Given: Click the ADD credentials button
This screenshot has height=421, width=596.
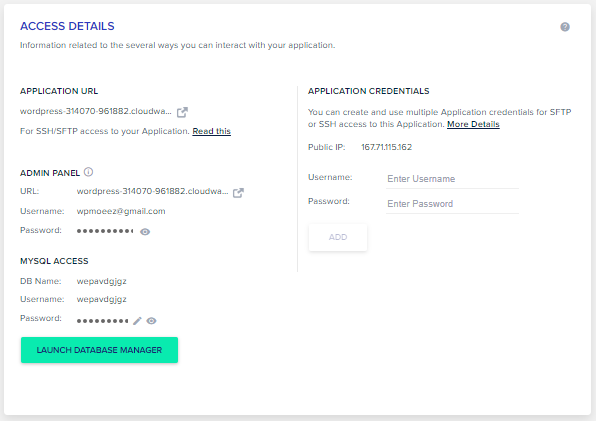Looking at the screenshot, I should pos(338,237).
